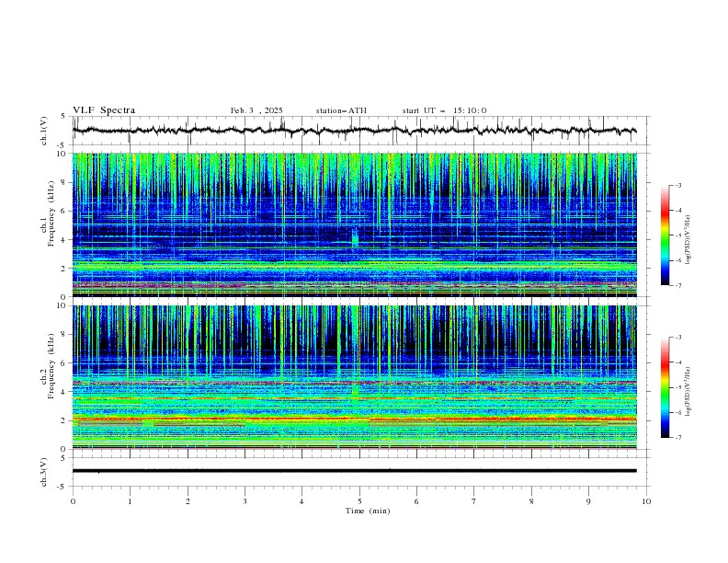Click the "-4" tick on the ch.2 colorbar

pos(678,362)
